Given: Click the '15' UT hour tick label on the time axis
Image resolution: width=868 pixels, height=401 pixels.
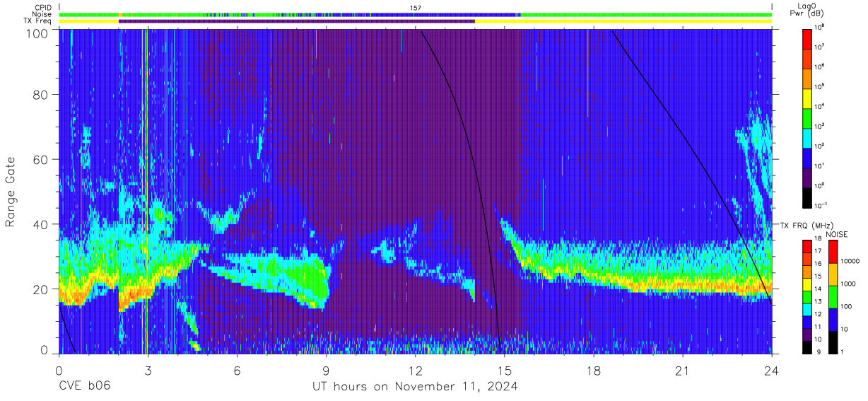Looking at the screenshot, I should point(504,371).
